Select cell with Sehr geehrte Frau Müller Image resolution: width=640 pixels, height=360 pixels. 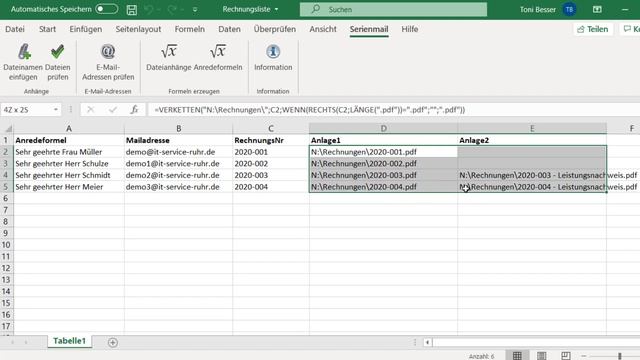tap(69, 152)
